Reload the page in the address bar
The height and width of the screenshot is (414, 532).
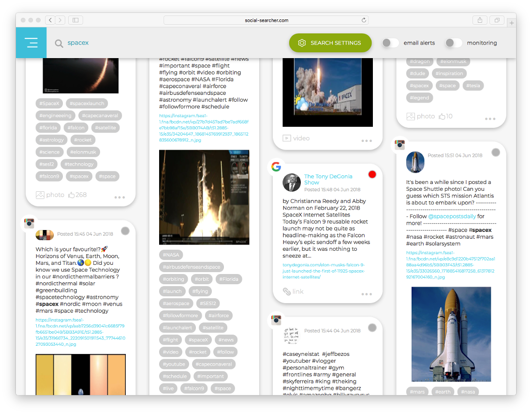364,20
